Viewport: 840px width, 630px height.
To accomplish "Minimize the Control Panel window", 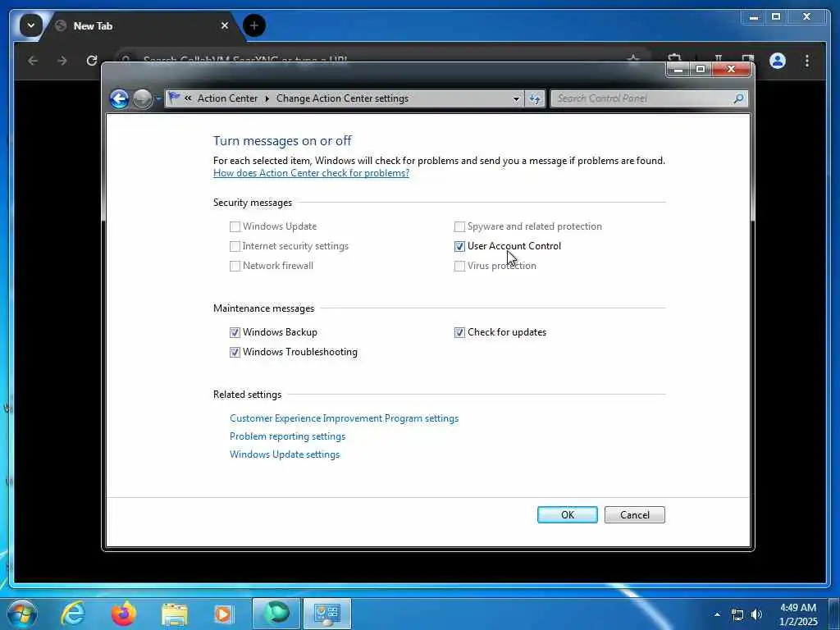I will pyautogui.click(x=678, y=69).
